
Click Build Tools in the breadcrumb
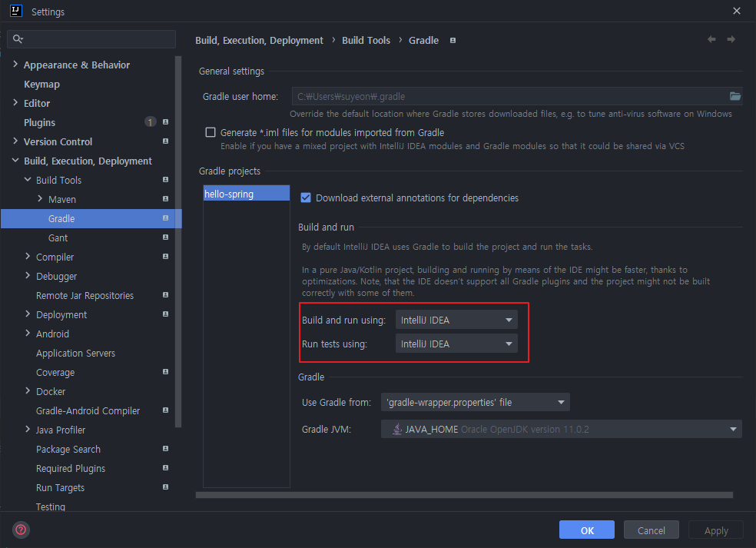pyautogui.click(x=366, y=41)
